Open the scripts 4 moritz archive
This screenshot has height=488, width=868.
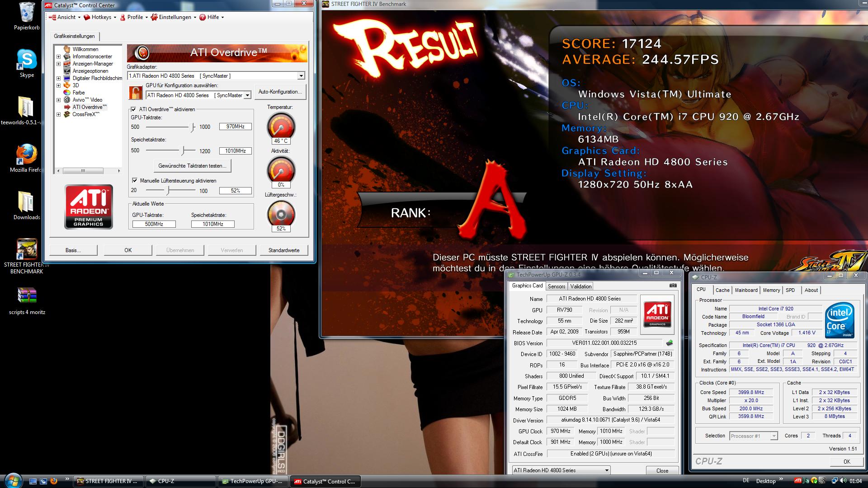point(27,296)
